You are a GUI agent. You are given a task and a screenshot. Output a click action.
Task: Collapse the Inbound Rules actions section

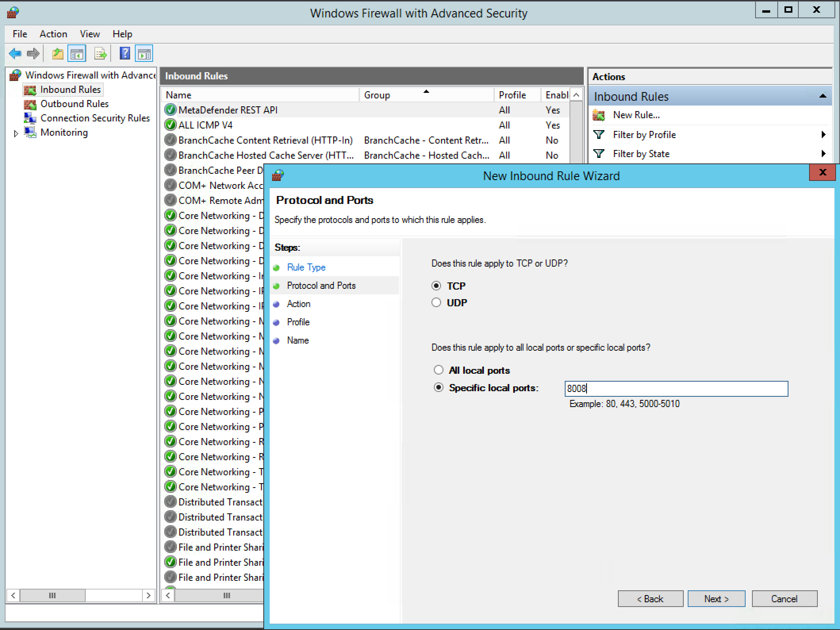(823, 96)
